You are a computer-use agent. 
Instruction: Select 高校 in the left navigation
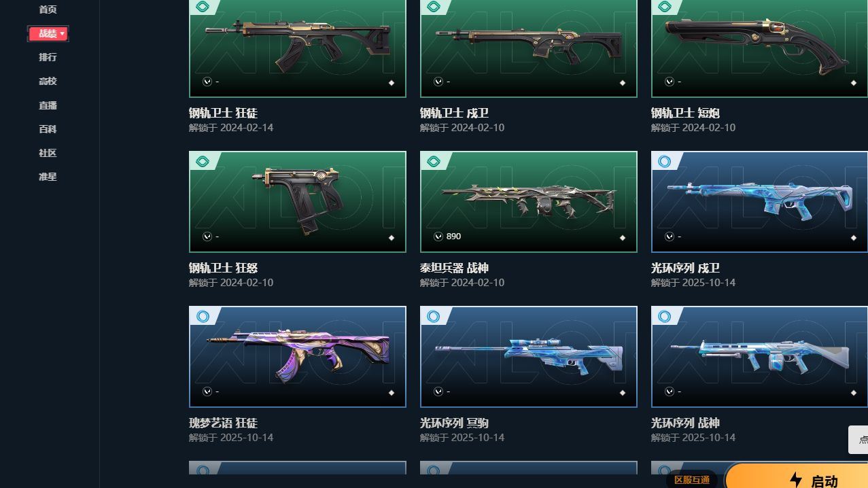48,81
